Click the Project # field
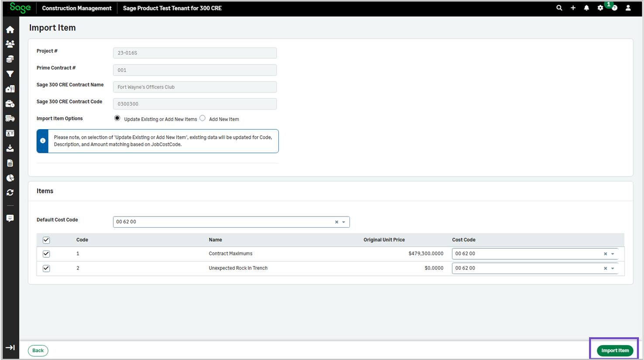This screenshot has width=644, height=360. tap(195, 53)
